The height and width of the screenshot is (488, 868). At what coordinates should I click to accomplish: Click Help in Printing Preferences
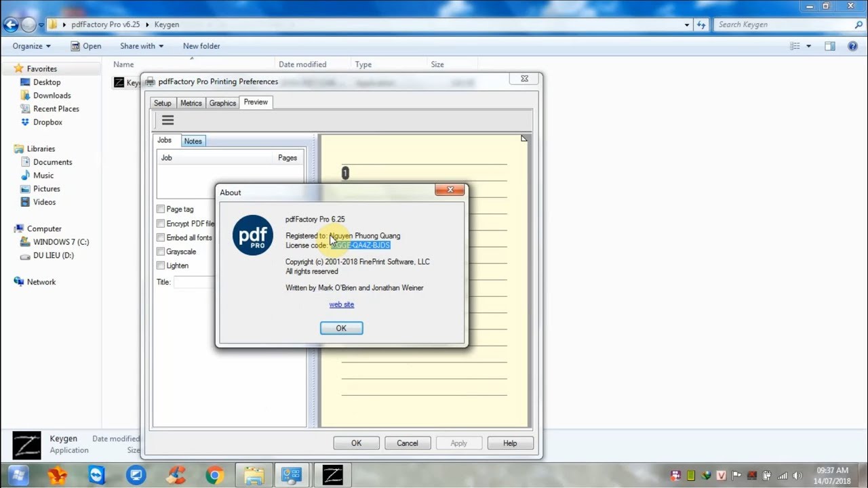point(510,443)
